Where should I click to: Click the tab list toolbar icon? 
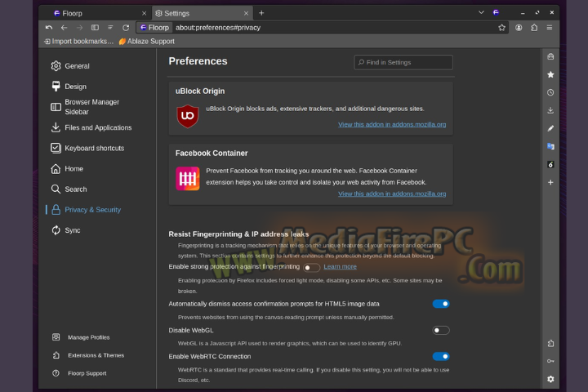click(110, 28)
